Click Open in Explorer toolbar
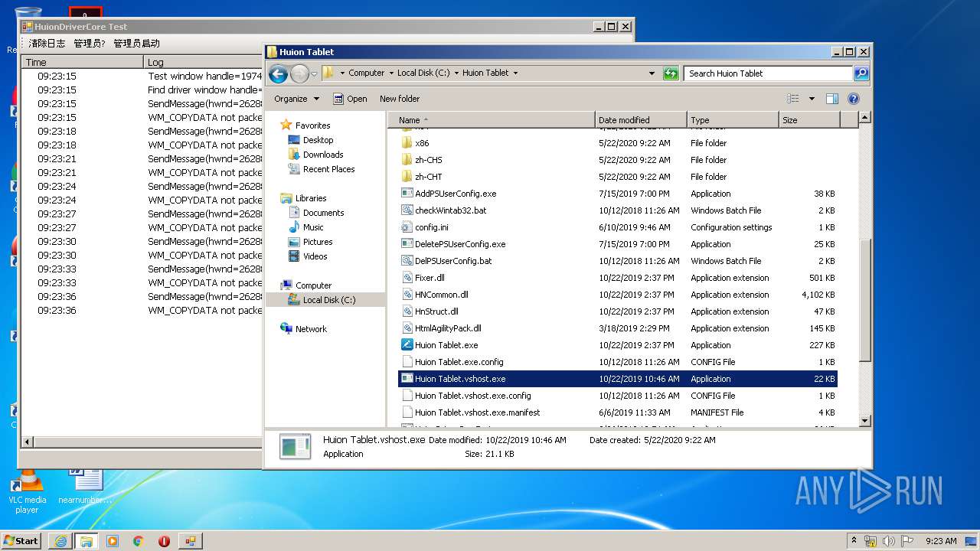This screenshot has width=980, height=551. pyautogui.click(x=350, y=99)
